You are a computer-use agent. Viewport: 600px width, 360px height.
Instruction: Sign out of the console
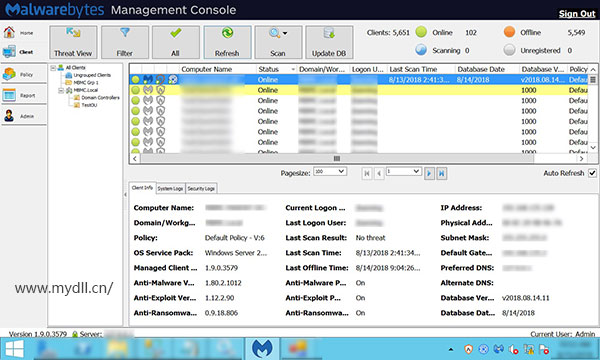pyautogui.click(x=577, y=14)
